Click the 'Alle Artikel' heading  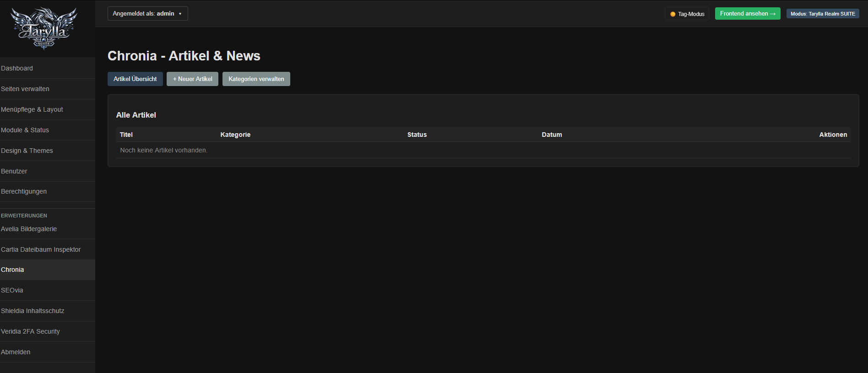(x=136, y=115)
